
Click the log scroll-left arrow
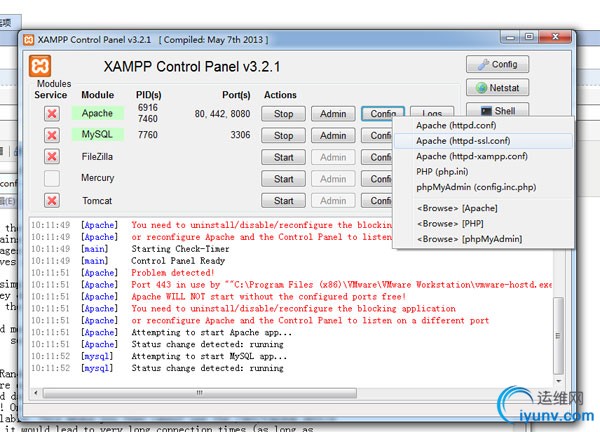[36, 393]
